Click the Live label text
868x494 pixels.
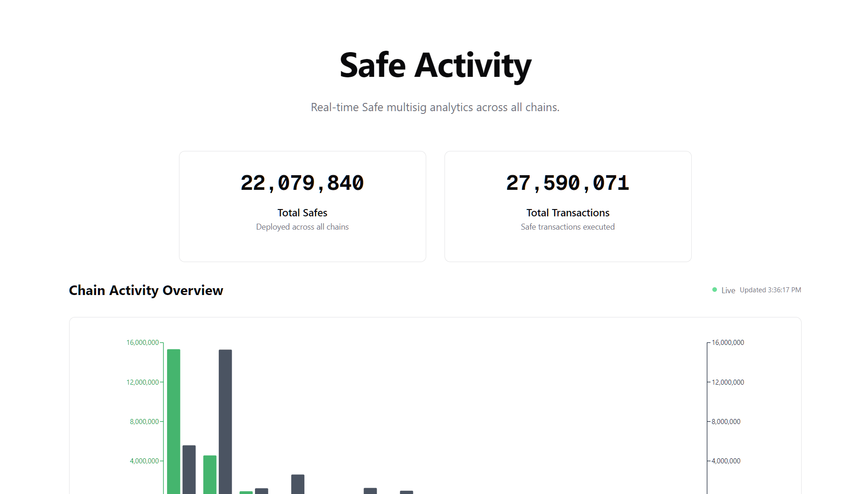pyautogui.click(x=728, y=290)
